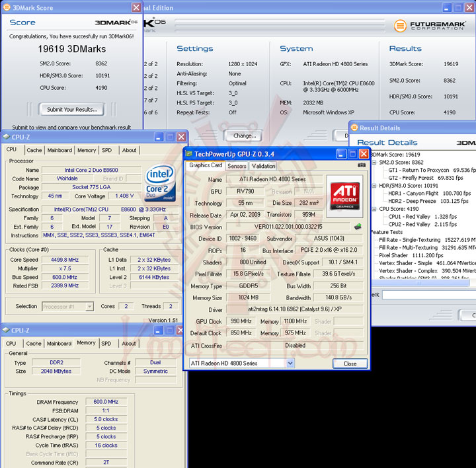Screen dimensions: 476x468
Task: Minimize the 3DMark06 main window
Action: 446,7
